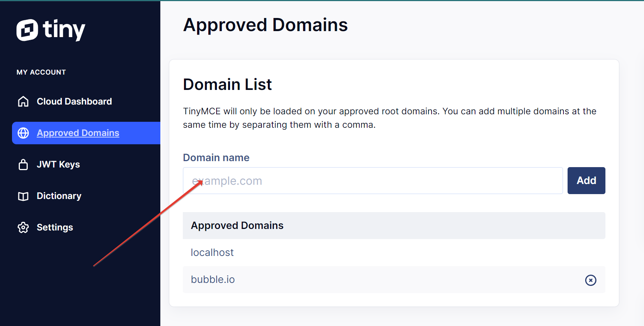Image resolution: width=644 pixels, height=326 pixels.
Task: Open account Settings
Action: click(x=55, y=227)
